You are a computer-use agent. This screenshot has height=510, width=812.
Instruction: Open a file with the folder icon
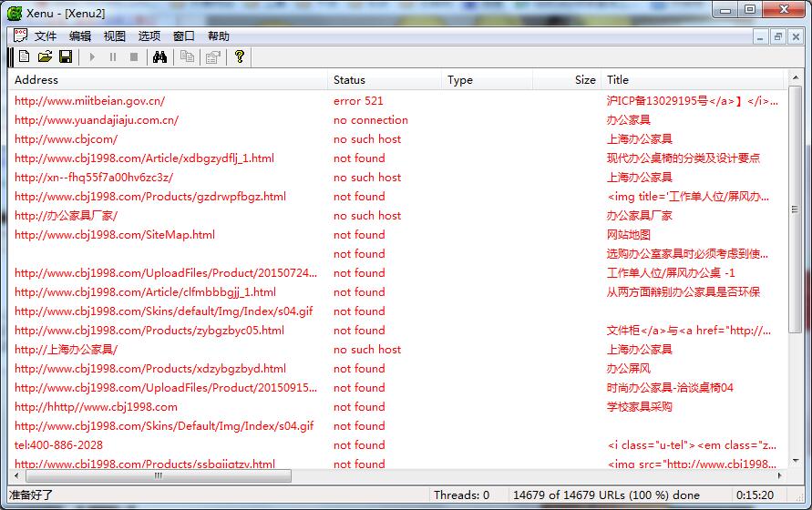pos(45,56)
